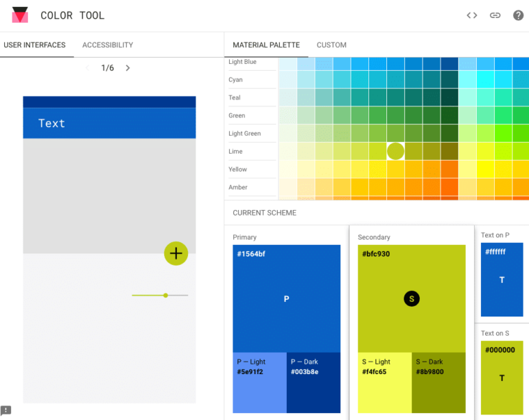Pick the darkest Light Green swatch in main palette
This screenshot has height=420, width=529.
pos(449,133)
